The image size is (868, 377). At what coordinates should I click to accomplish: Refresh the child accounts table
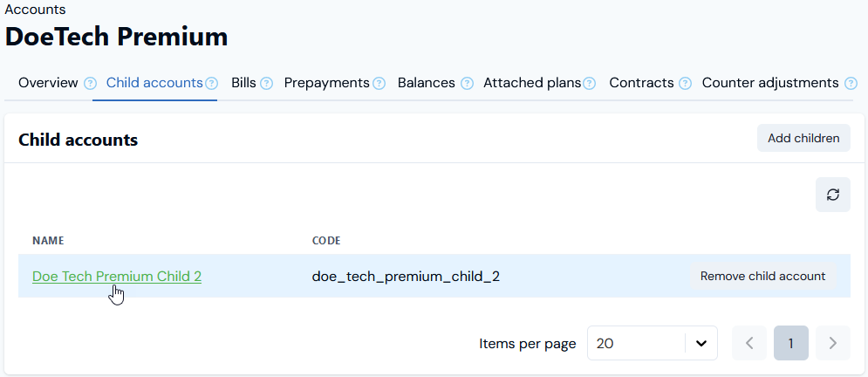[x=832, y=195]
